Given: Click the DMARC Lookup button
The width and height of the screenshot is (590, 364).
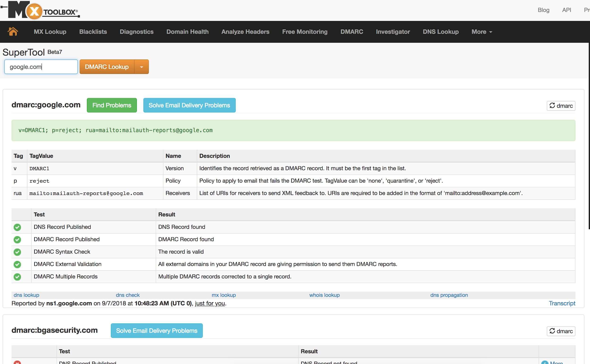Looking at the screenshot, I should 107,67.
